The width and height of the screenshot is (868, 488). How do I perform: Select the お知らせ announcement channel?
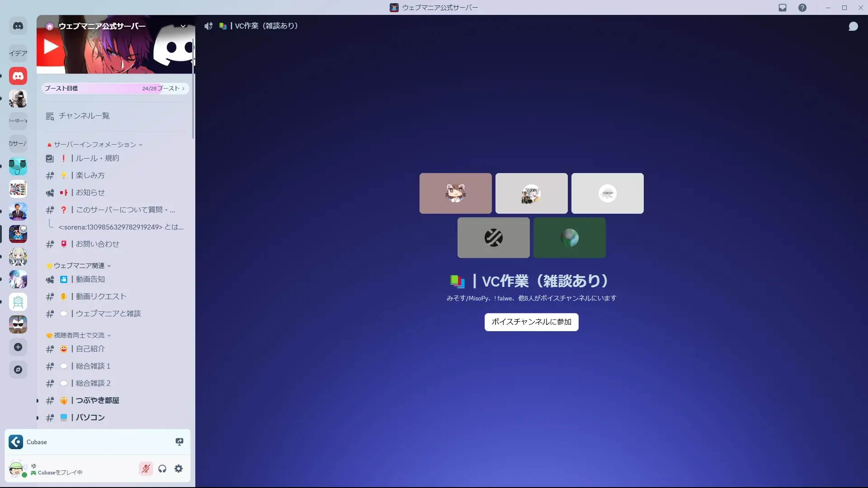click(90, 192)
